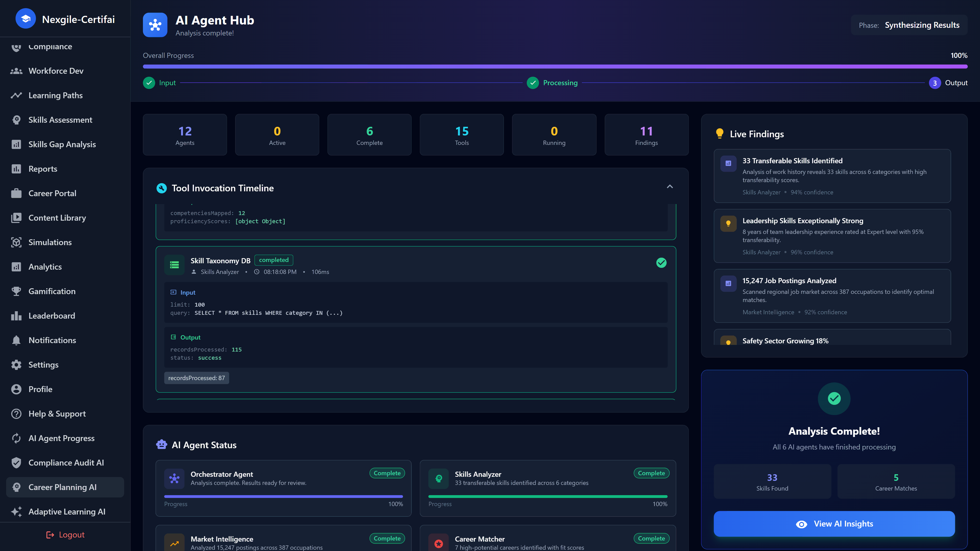Click the Skills Analyzer agent icon
This screenshot has width=980, height=551.
(x=438, y=479)
